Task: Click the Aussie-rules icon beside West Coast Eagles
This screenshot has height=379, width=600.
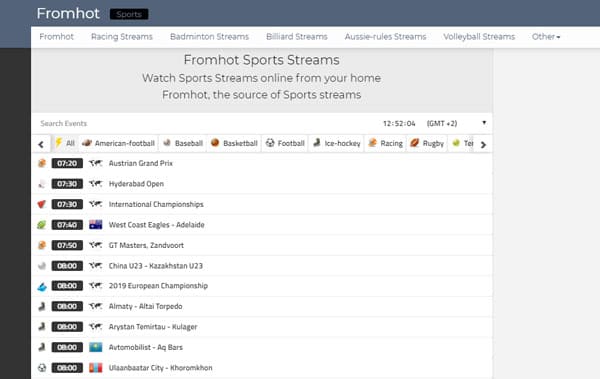Action: tap(42, 225)
